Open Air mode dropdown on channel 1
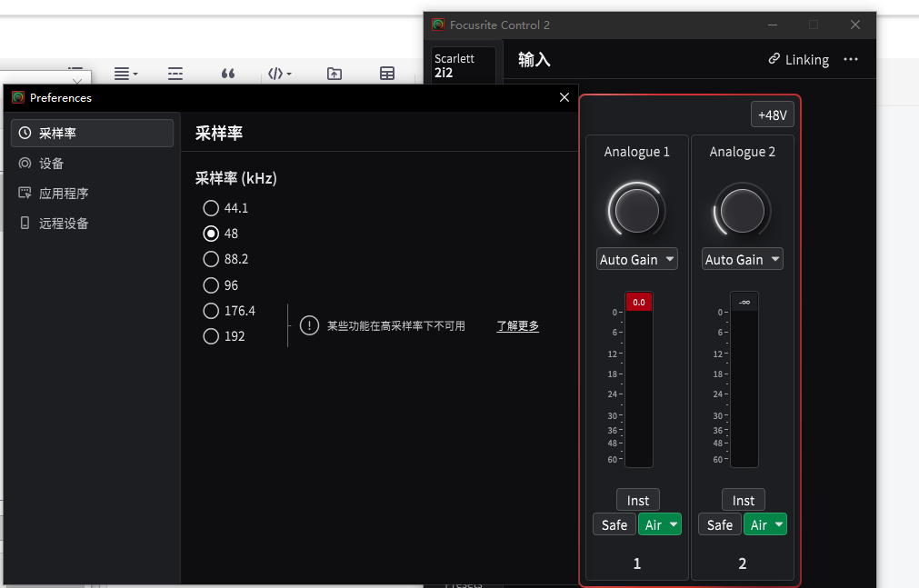This screenshot has height=588, width=919. 674,524
